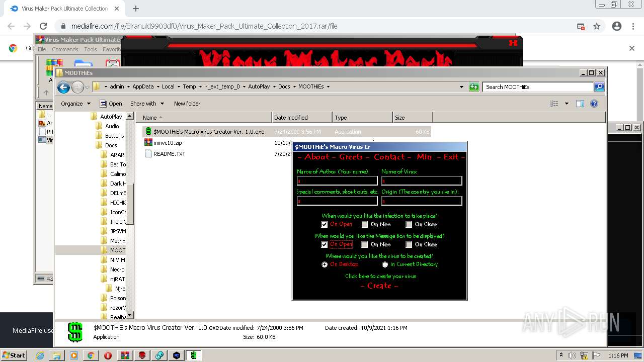The image size is (644, 362).
Task: Click New folder in the Explorer toolbar
Action: coord(187,104)
